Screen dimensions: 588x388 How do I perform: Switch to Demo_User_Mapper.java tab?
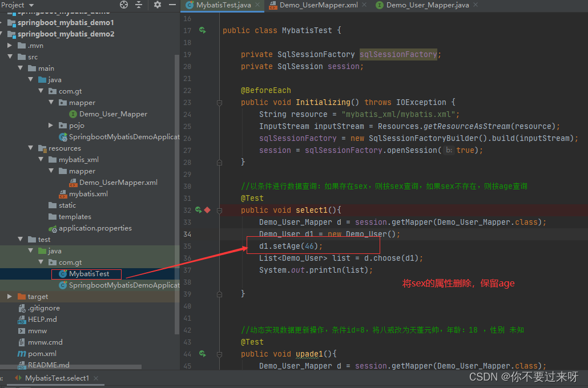(x=428, y=5)
